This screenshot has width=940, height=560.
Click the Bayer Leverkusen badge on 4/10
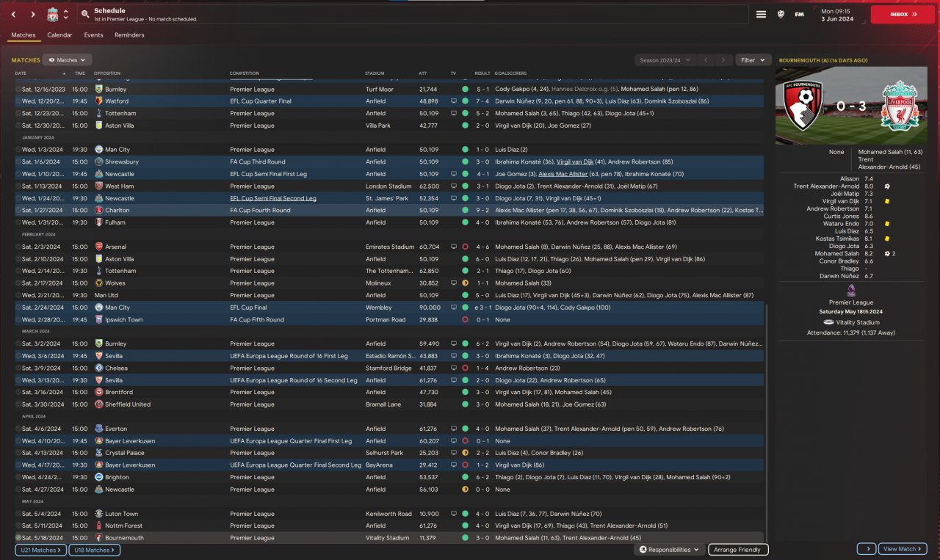pyautogui.click(x=98, y=441)
